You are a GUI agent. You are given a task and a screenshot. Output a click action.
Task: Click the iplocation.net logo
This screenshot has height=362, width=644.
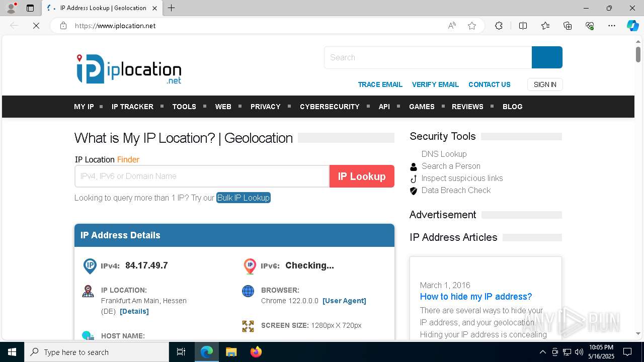point(129,69)
